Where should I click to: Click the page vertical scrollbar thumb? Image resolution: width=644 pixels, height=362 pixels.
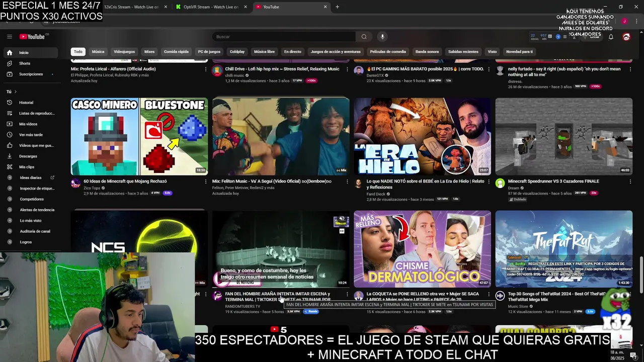tap(641, 275)
